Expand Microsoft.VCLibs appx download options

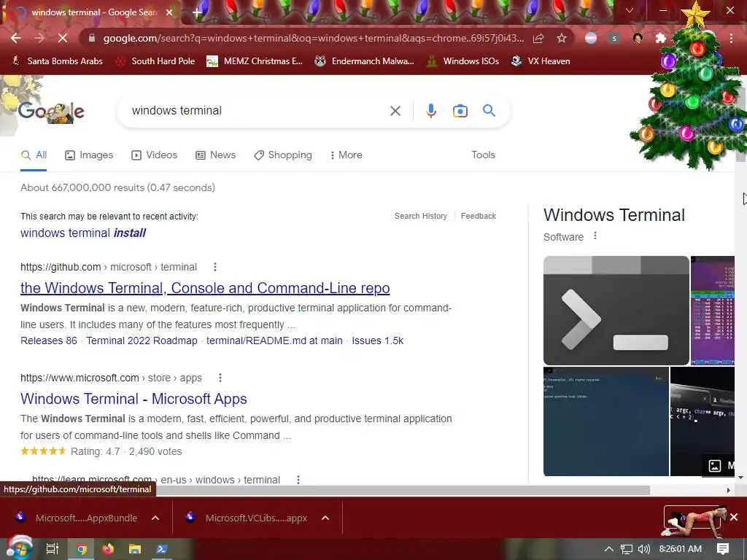click(325, 518)
